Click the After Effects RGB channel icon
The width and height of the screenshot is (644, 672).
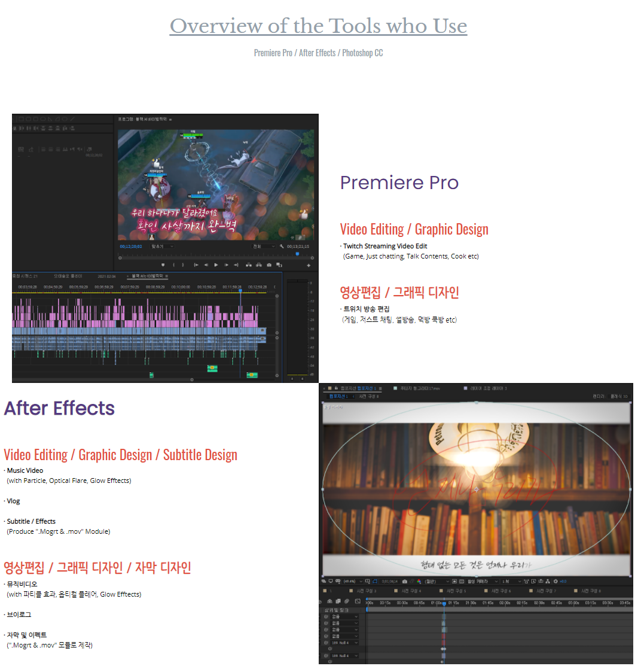(419, 582)
